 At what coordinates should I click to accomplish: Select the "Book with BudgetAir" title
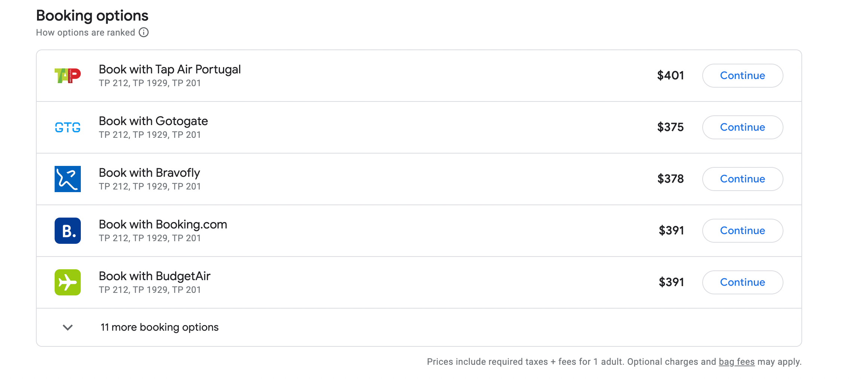155,276
